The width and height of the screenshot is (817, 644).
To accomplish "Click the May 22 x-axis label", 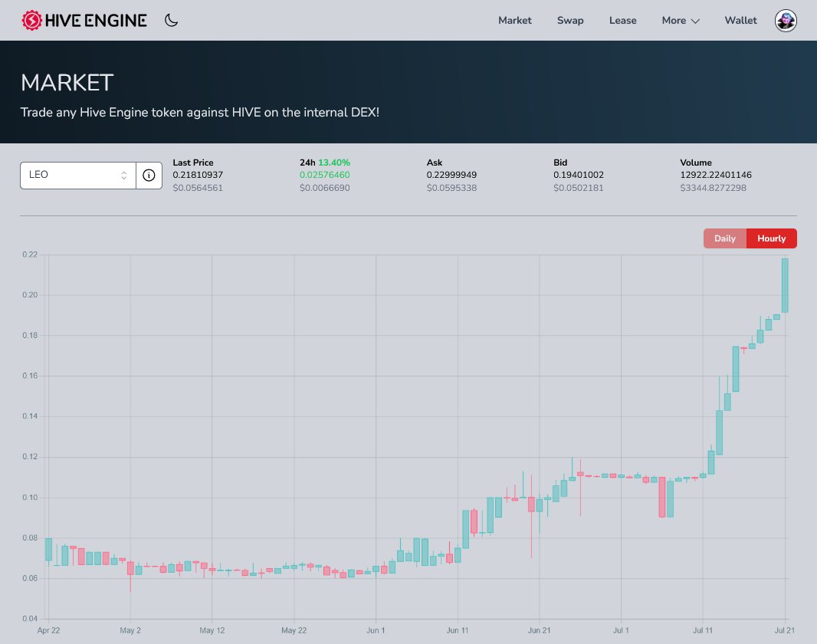I will (x=294, y=630).
